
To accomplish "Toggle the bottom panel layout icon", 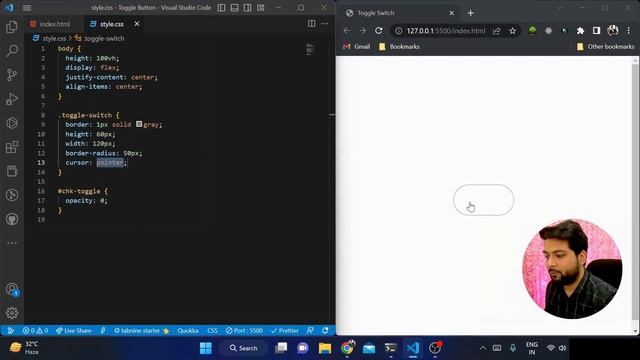I will tap(234, 8).
